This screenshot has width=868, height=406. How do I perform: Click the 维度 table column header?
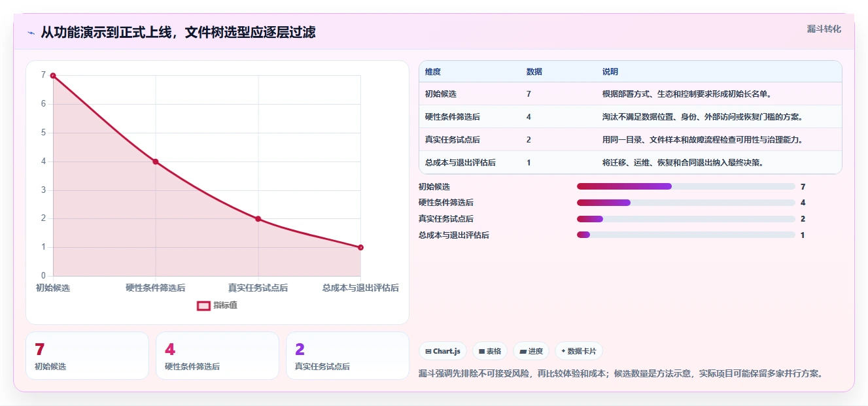pyautogui.click(x=433, y=72)
